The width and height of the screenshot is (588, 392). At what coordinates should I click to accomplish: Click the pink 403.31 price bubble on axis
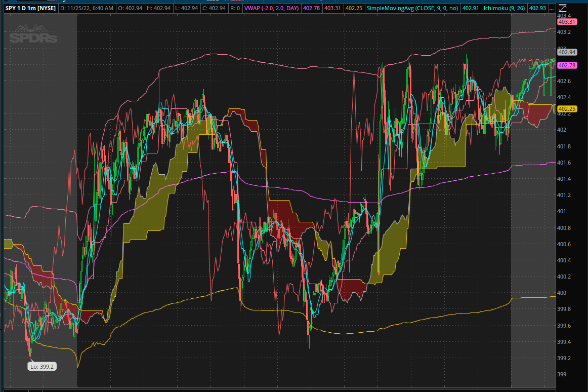click(567, 22)
